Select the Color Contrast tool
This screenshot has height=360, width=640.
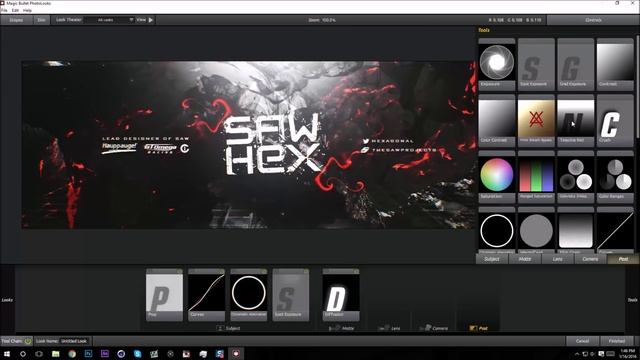[x=497, y=120]
